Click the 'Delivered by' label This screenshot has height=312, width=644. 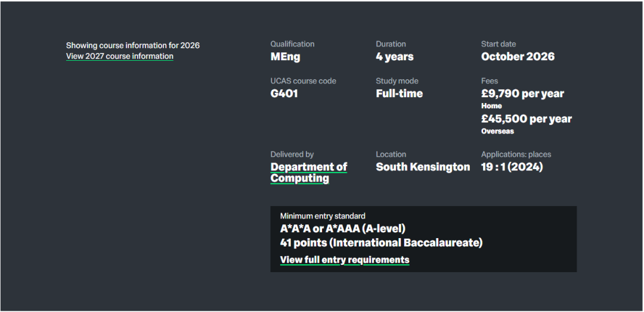click(x=292, y=154)
